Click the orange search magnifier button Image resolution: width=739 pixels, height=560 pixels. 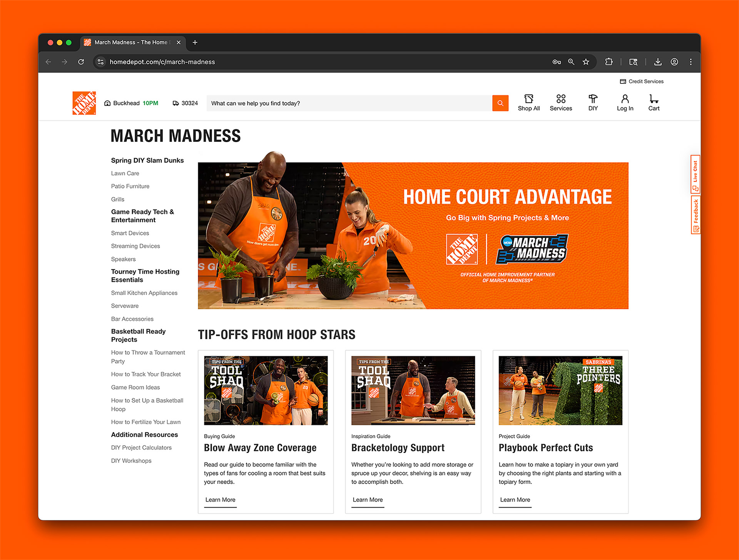(500, 103)
